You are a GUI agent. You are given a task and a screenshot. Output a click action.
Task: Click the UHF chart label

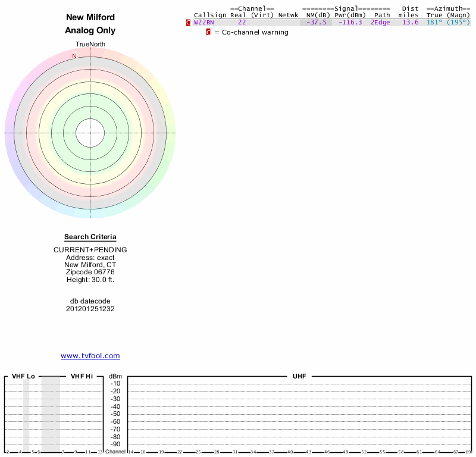[x=299, y=376]
